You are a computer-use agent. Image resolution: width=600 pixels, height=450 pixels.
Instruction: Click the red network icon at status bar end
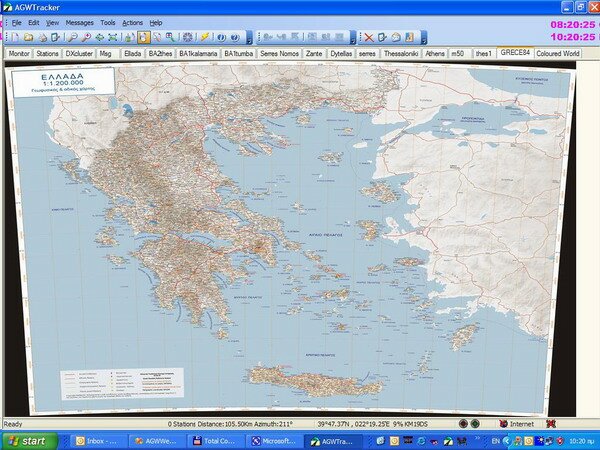(551, 424)
